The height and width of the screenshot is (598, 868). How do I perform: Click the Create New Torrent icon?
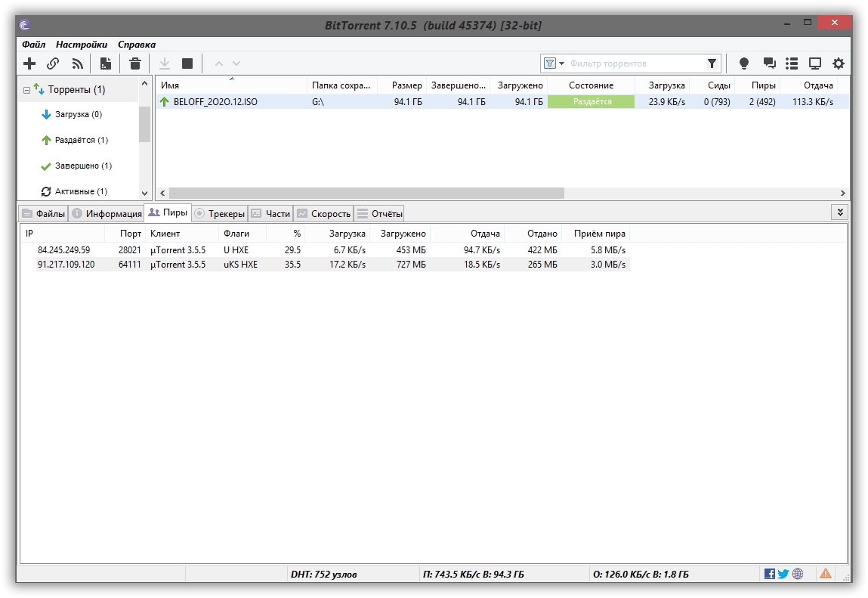(x=106, y=64)
